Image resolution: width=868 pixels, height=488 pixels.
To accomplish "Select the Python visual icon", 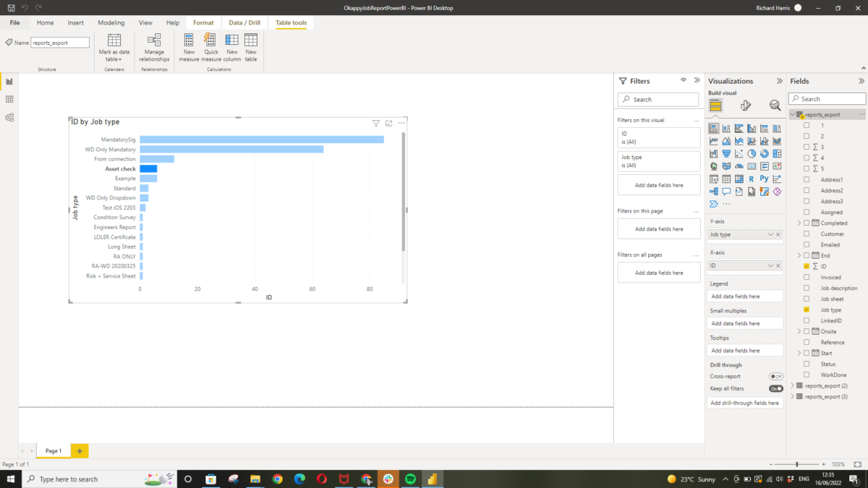I will point(765,179).
